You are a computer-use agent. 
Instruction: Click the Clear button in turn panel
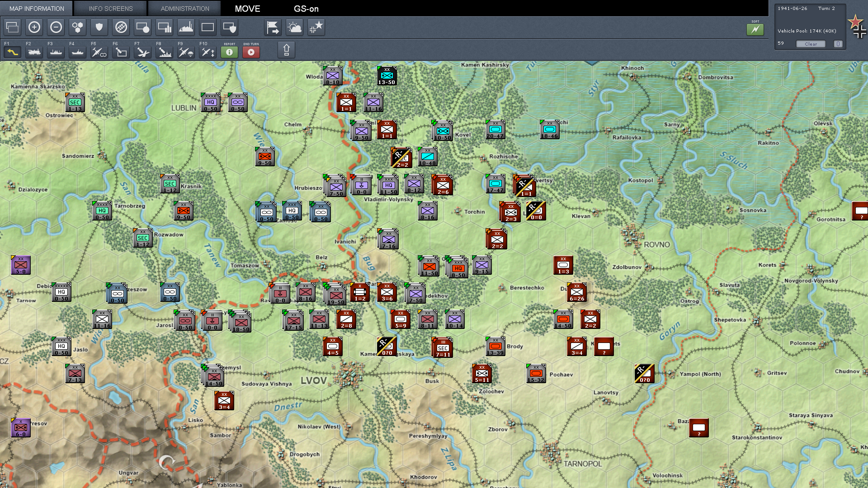pos(811,44)
